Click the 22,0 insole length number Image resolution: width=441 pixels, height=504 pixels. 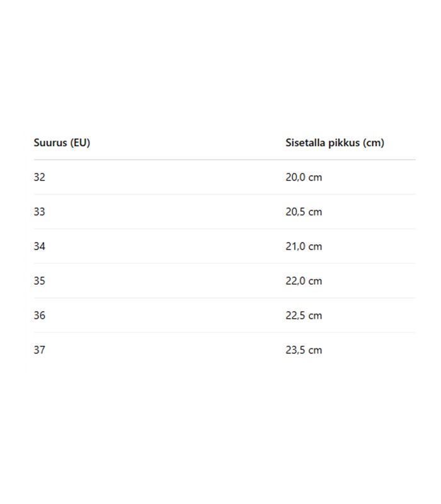click(295, 281)
